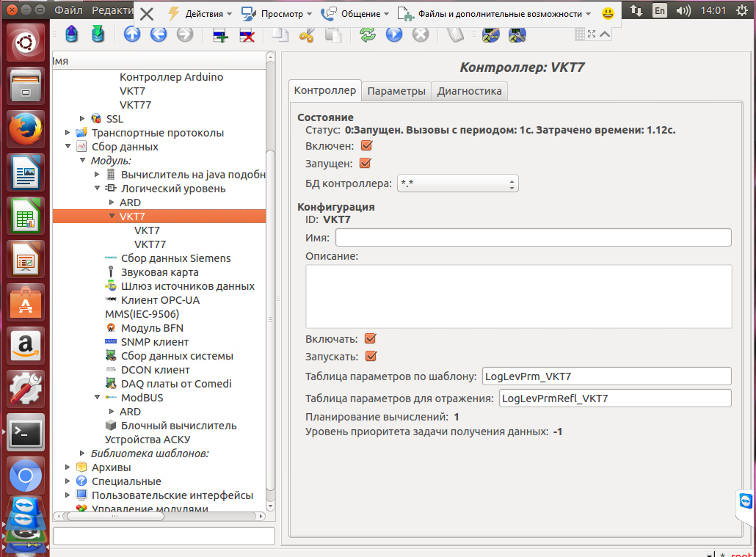
Task: Click the save to database toolbar icon
Action: [98, 34]
